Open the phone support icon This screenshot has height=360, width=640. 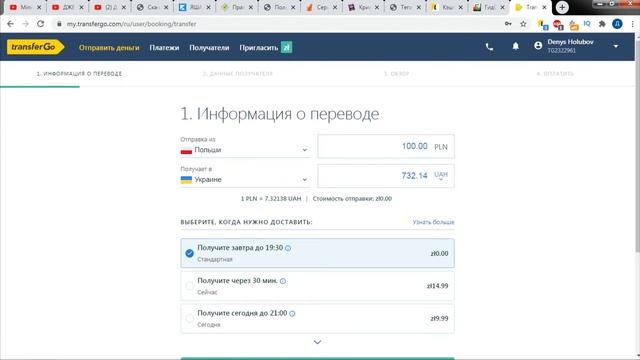[x=489, y=47]
